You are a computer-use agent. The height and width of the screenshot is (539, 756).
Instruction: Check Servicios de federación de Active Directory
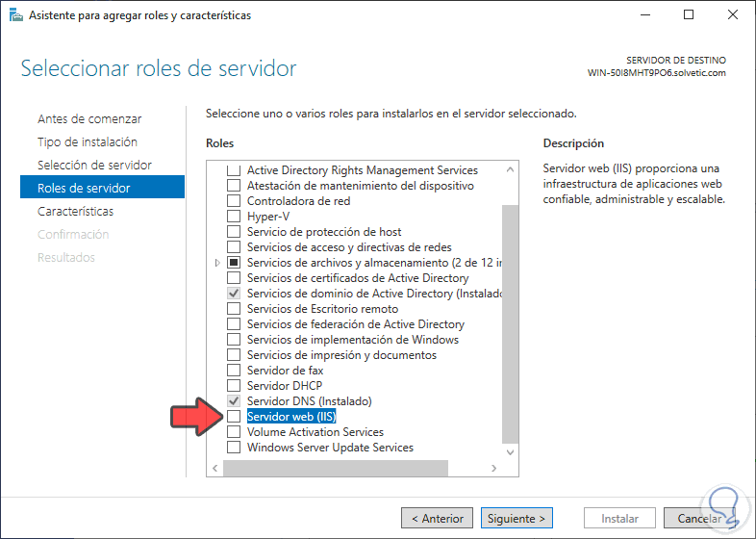point(234,324)
